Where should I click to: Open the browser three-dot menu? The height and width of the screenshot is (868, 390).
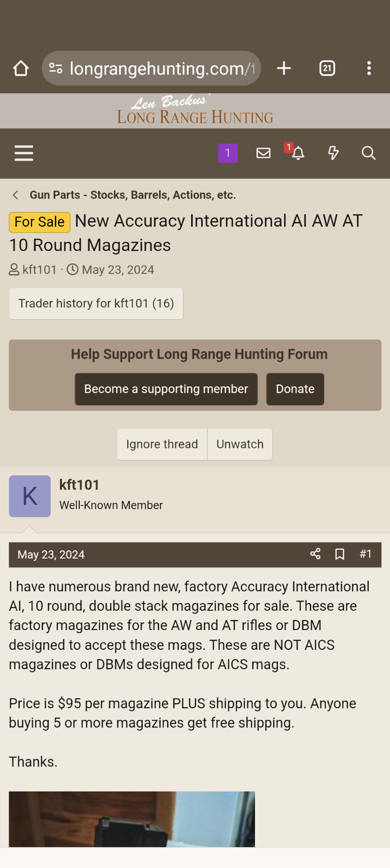tap(369, 69)
